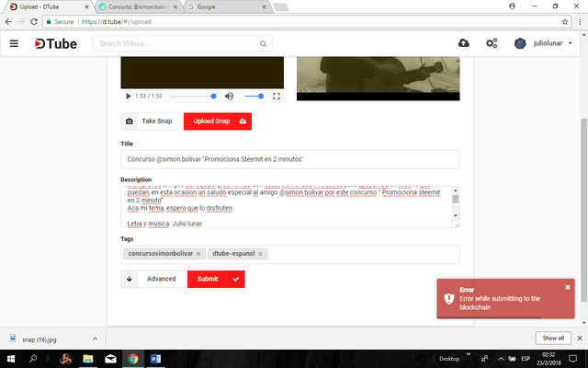Open a new browser tab

tap(281, 7)
